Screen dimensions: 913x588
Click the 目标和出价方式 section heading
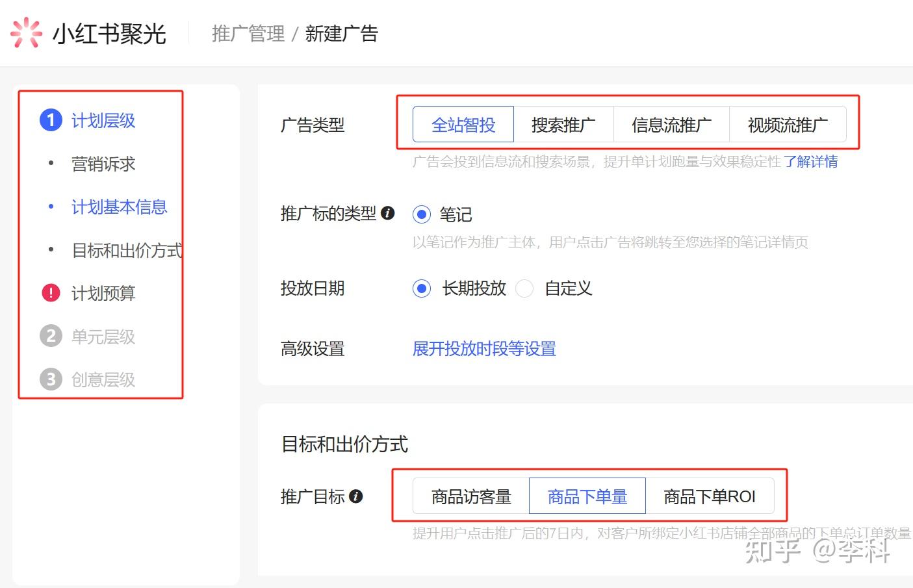(x=344, y=444)
